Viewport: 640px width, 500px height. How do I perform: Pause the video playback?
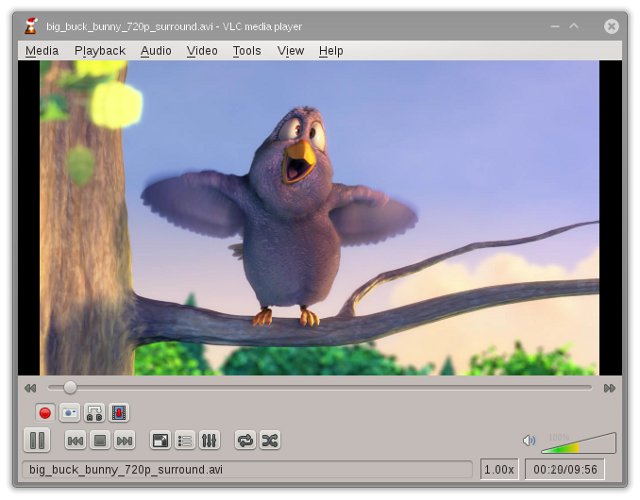tap(37, 440)
